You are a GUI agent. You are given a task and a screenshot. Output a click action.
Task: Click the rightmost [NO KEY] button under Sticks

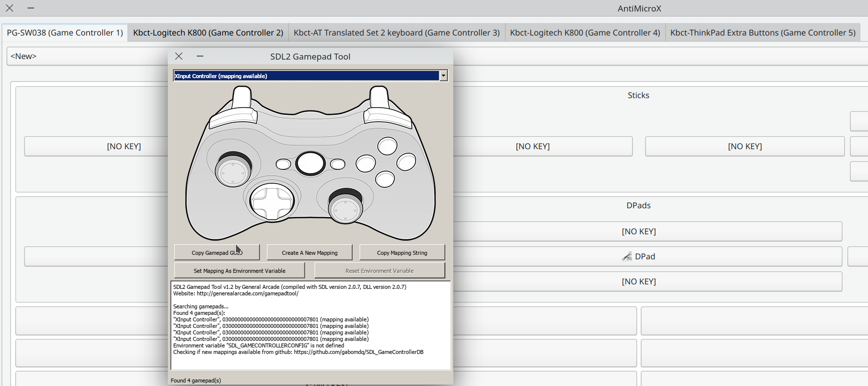click(745, 146)
